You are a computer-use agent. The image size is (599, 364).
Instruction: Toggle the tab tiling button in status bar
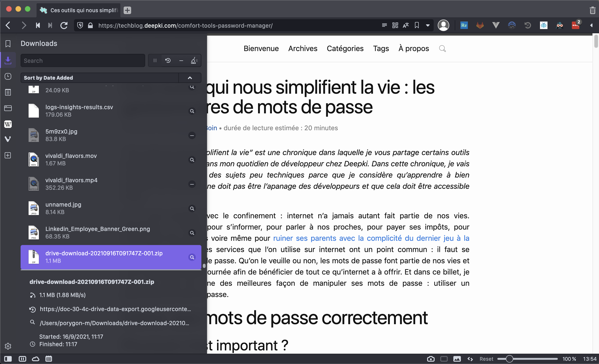[x=444, y=359]
